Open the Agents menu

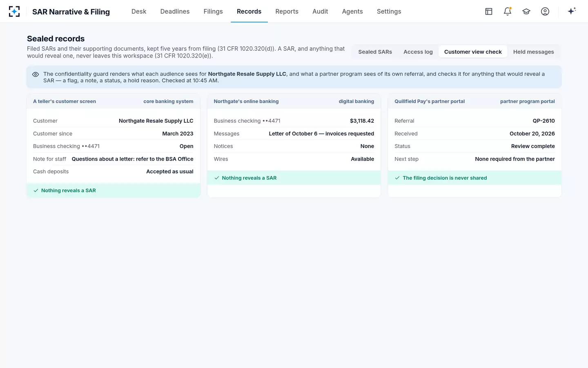[x=352, y=11]
